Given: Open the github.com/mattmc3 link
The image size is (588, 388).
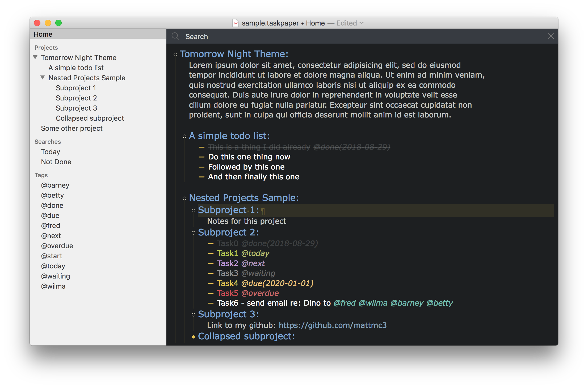Looking at the screenshot, I should point(333,325).
